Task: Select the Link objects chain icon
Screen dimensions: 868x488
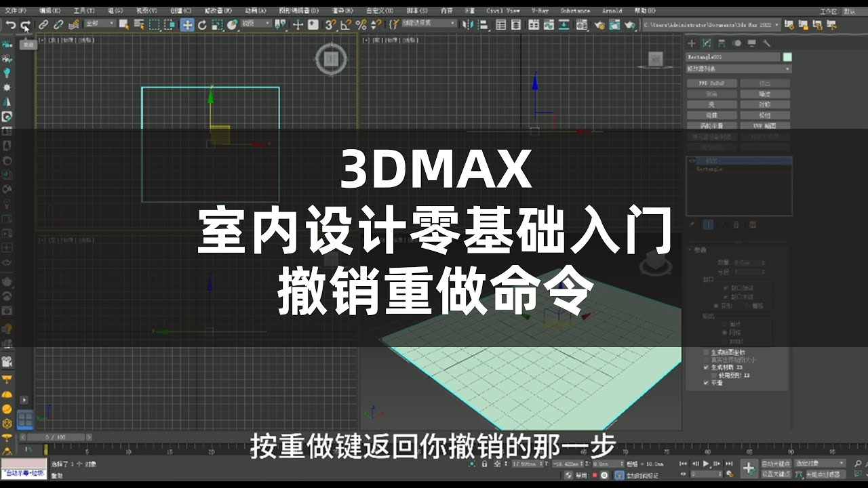Action: pos(43,24)
